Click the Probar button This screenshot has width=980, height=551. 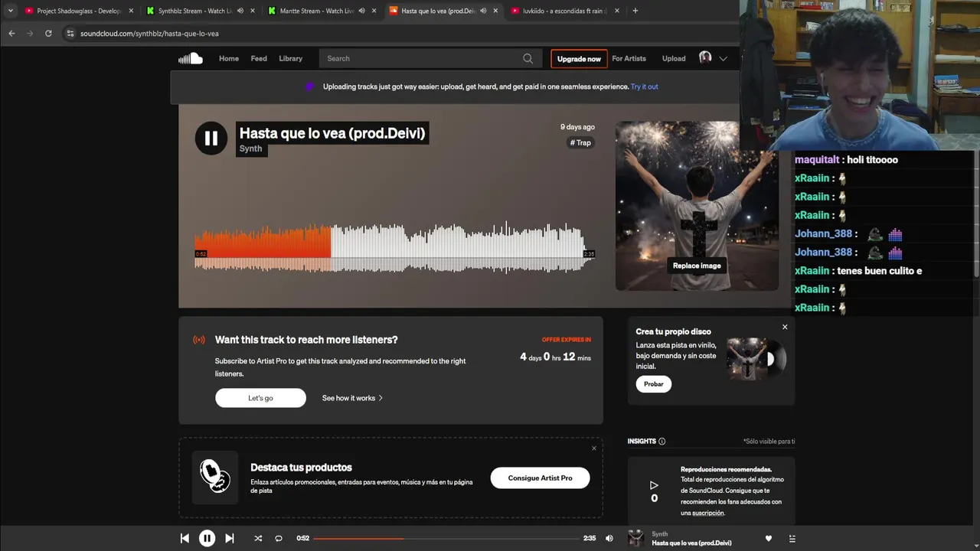[654, 384]
